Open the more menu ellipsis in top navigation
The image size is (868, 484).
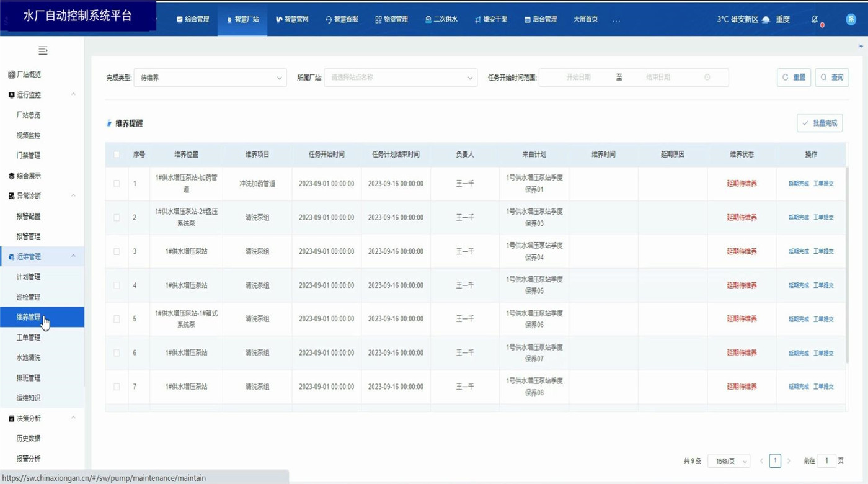point(616,20)
